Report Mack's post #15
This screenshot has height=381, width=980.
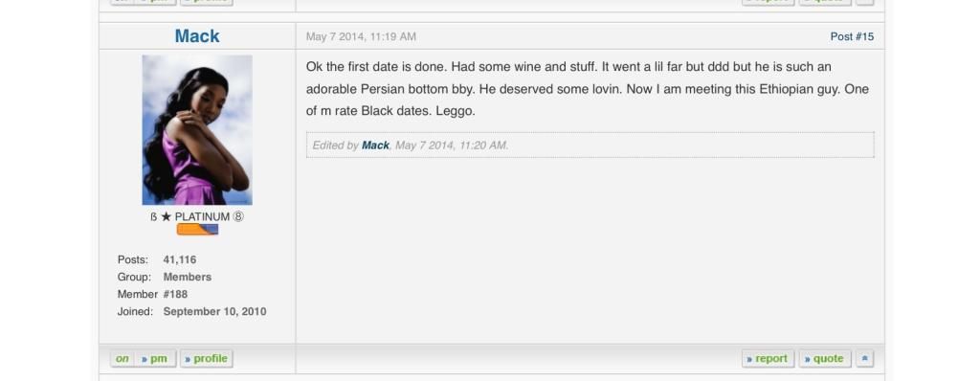tap(768, 358)
